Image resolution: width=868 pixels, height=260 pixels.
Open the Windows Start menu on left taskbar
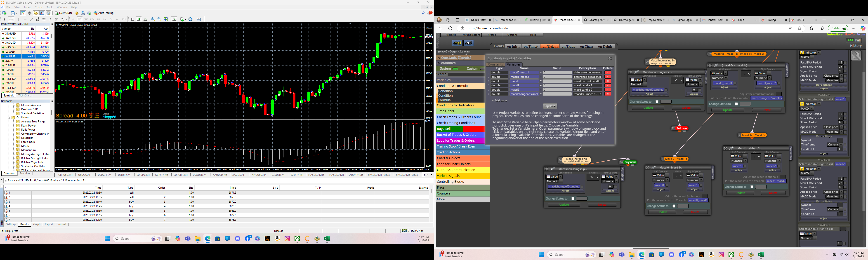click(x=107, y=239)
